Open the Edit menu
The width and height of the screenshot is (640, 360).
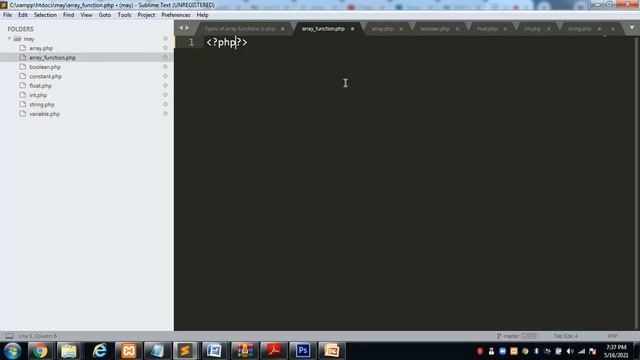(23, 15)
